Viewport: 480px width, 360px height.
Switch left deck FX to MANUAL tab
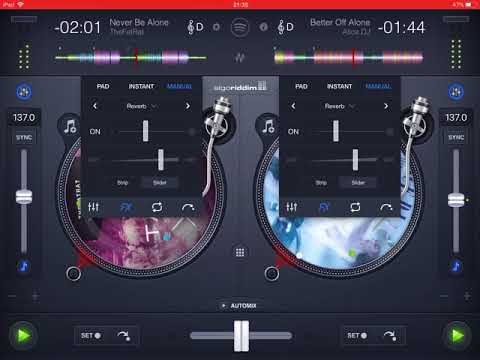point(179,87)
